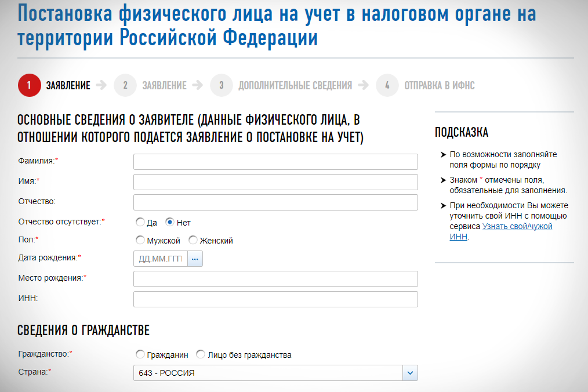This screenshot has height=392, width=588.
Task: Focus the Имя text field
Action: (275, 182)
